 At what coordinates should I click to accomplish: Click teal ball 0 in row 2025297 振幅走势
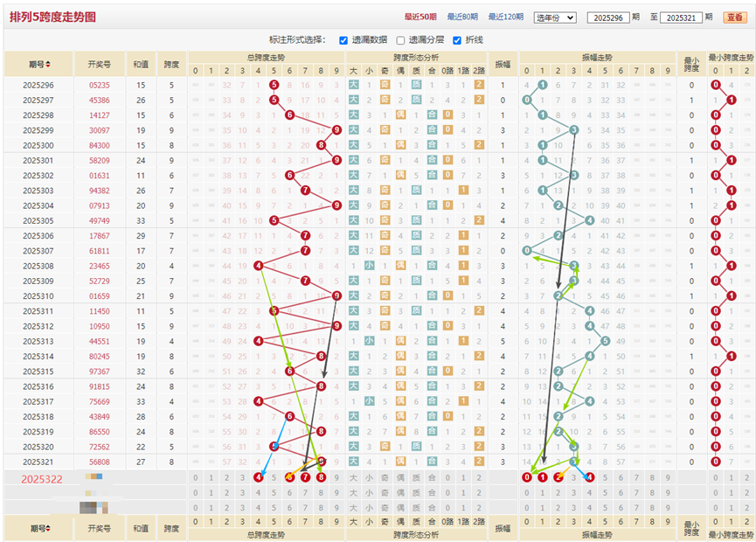[527, 101]
